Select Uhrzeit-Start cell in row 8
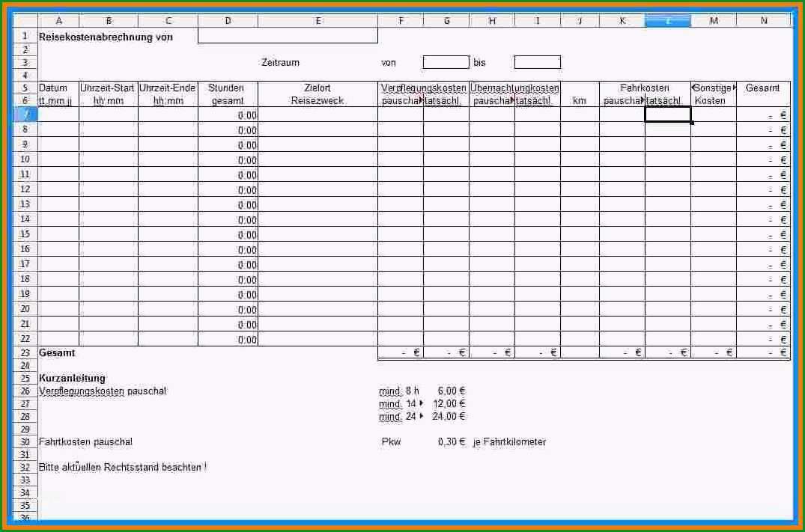805x532 pixels. coord(109,129)
